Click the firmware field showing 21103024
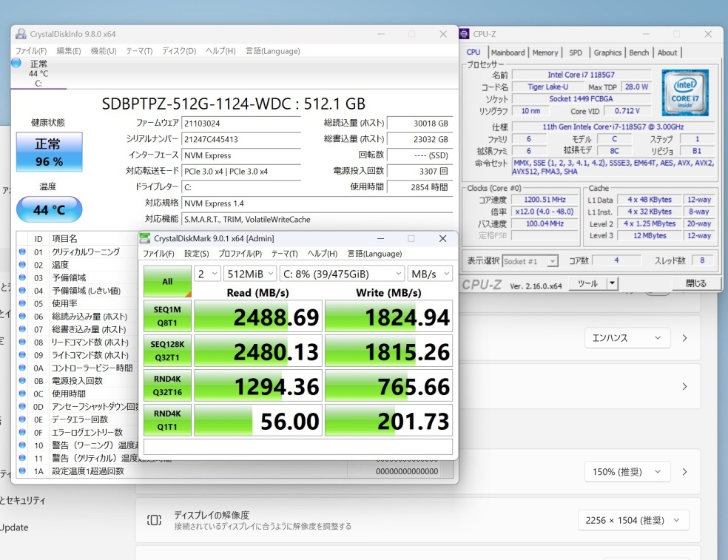The image size is (728, 560). [x=241, y=123]
